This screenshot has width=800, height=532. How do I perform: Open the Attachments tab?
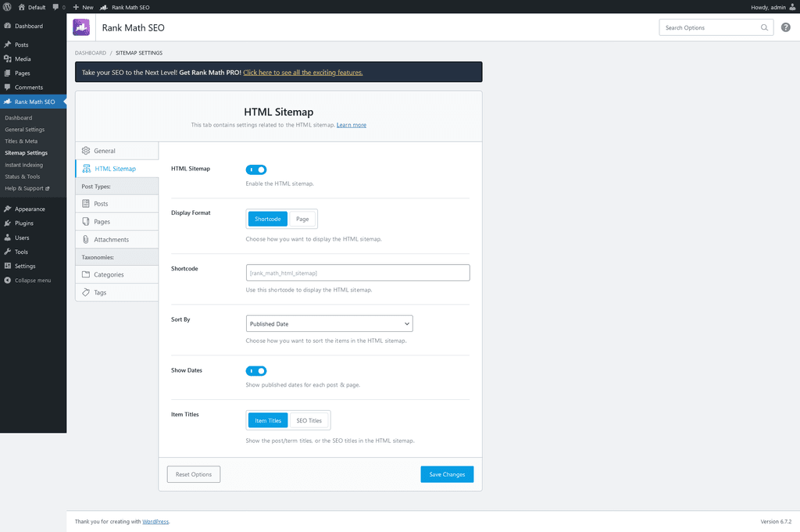click(x=117, y=239)
